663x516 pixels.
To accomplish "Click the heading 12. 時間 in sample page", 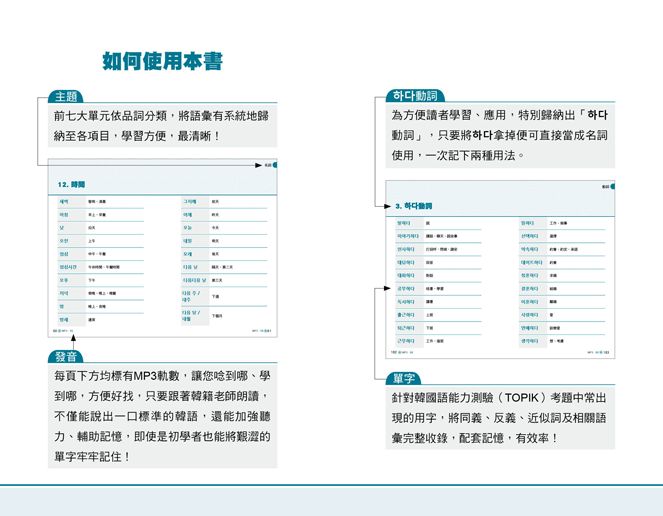I will 71,184.
